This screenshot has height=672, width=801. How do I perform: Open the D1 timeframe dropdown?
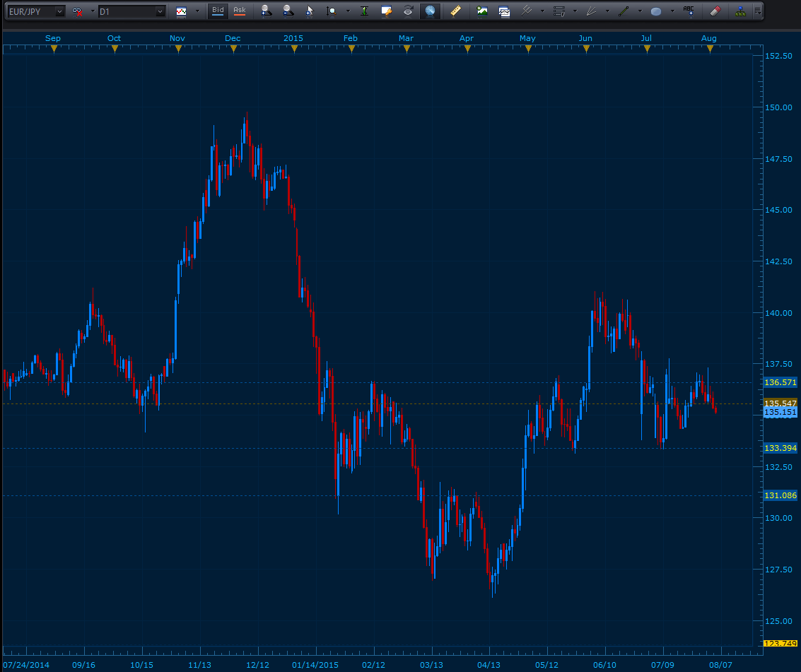point(160,11)
